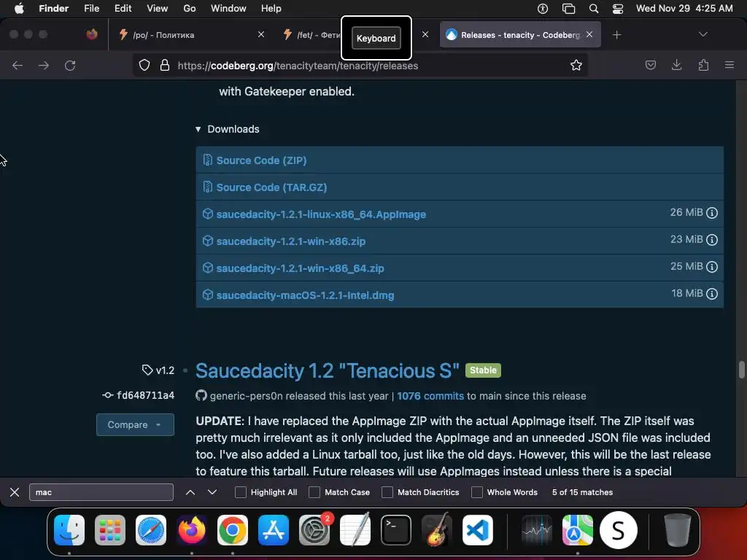747x560 pixels.
Task: Go back with the browser back arrow
Action: click(x=18, y=65)
